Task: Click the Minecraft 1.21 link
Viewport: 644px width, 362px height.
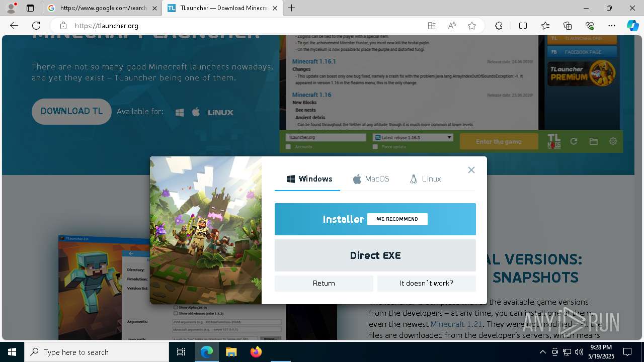Action: [x=456, y=324]
